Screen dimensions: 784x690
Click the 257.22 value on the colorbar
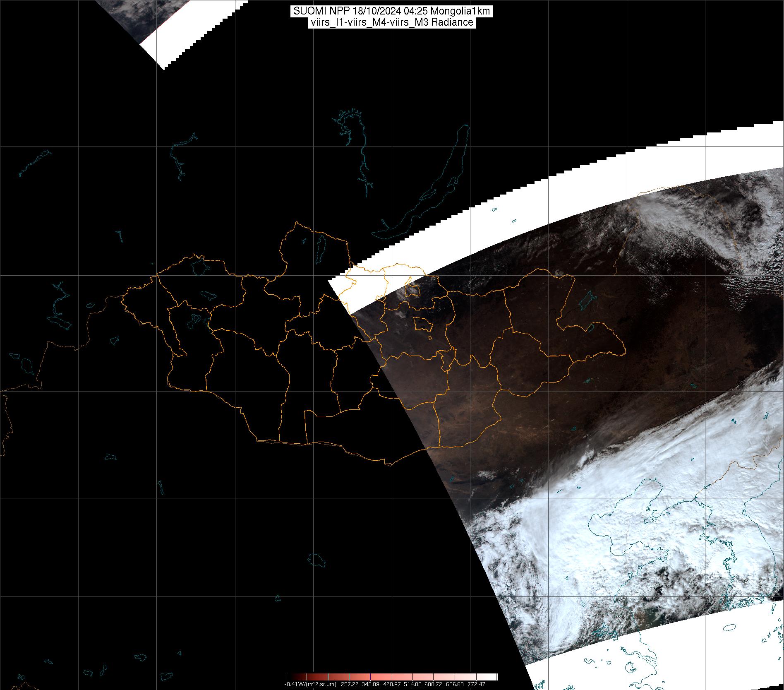(x=349, y=684)
